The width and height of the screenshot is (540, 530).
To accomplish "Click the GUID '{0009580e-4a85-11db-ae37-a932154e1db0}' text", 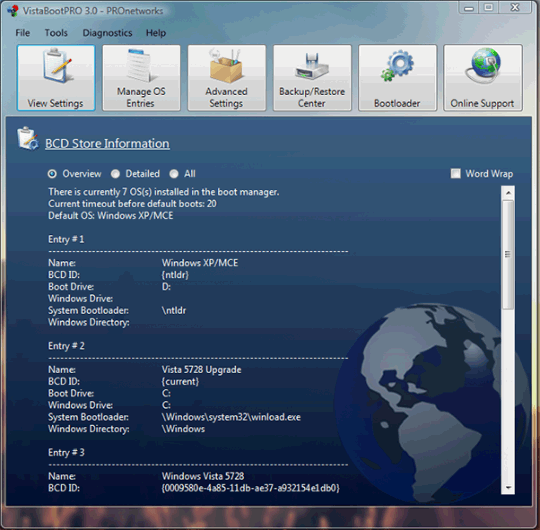I will tap(251, 488).
